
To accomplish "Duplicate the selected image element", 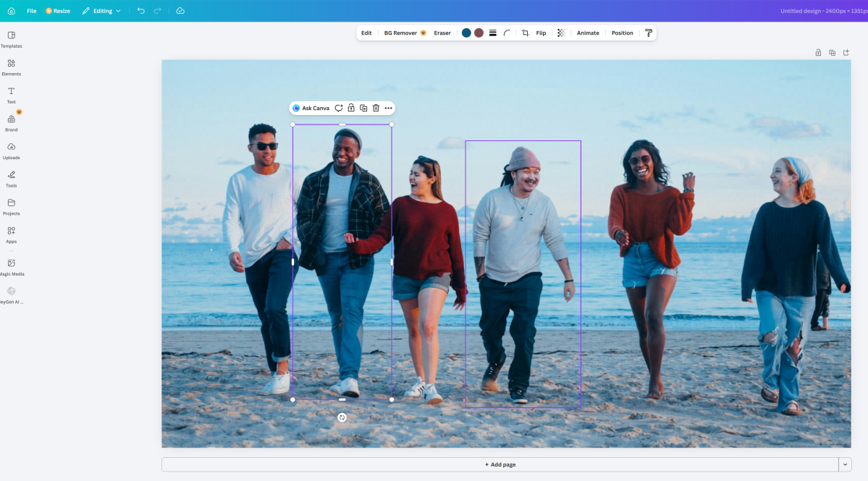I will pyautogui.click(x=363, y=108).
